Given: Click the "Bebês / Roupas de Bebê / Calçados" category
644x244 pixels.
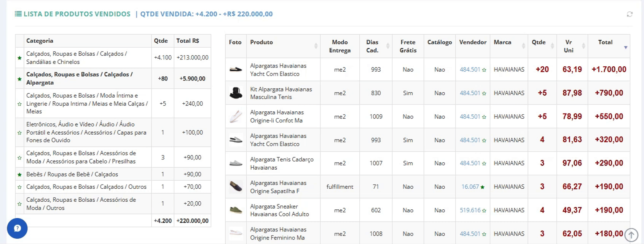Looking at the screenshot, I should pyautogui.click(x=72, y=174).
